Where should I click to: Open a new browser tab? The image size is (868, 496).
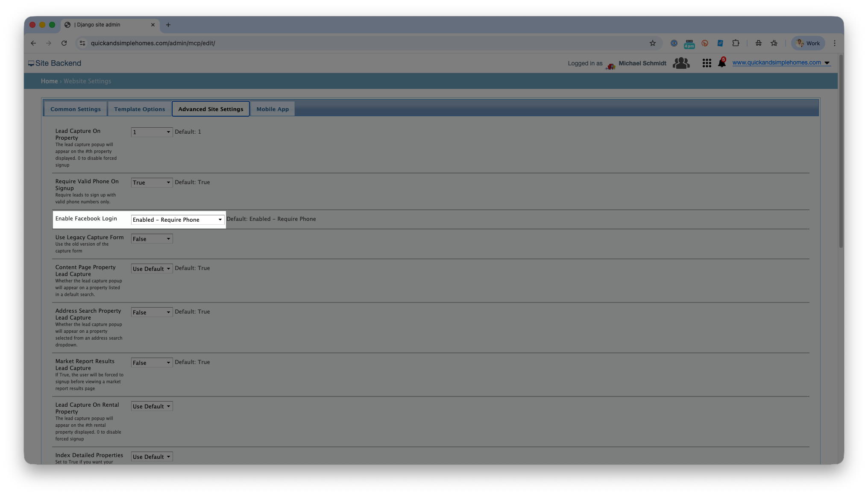click(x=168, y=25)
